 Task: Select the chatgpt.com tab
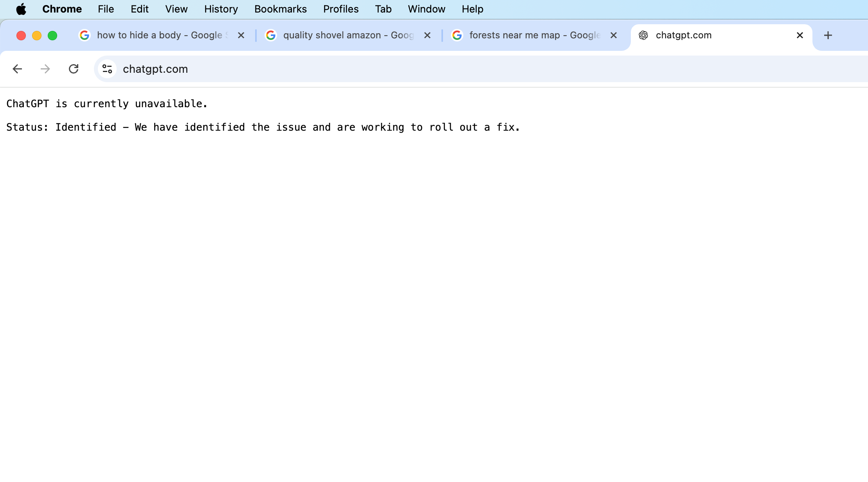point(721,35)
